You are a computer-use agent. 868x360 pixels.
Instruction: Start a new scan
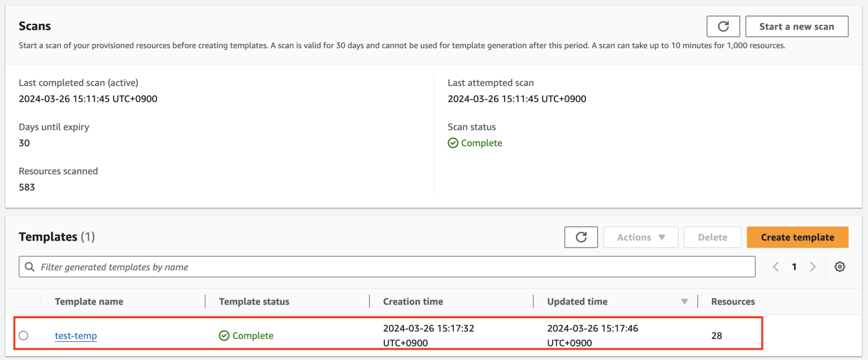[x=797, y=26]
